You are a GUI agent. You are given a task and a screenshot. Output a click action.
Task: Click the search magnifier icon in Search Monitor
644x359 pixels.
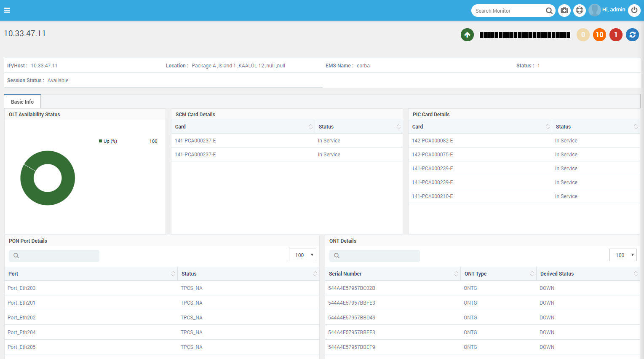tap(549, 11)
